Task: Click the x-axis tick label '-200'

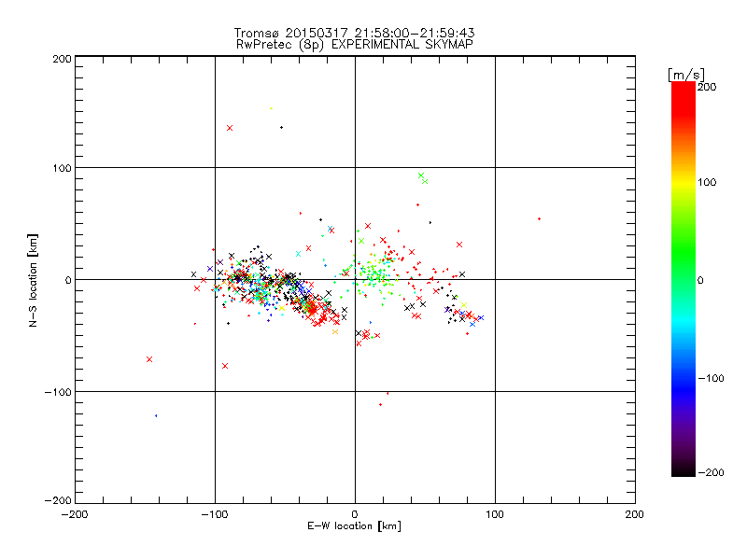Action: 75,514
